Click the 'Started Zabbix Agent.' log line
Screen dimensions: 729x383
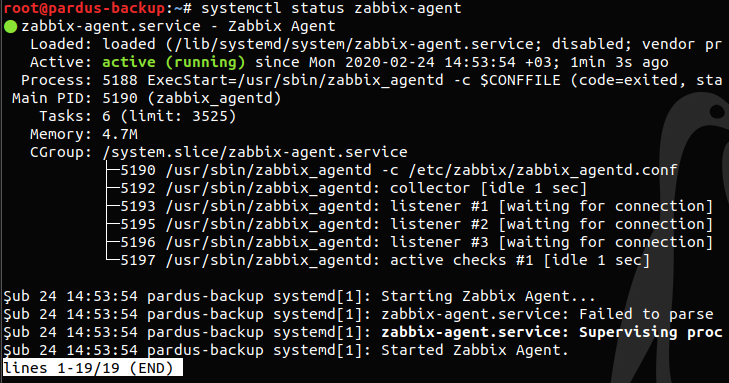[x=286, y=350]
